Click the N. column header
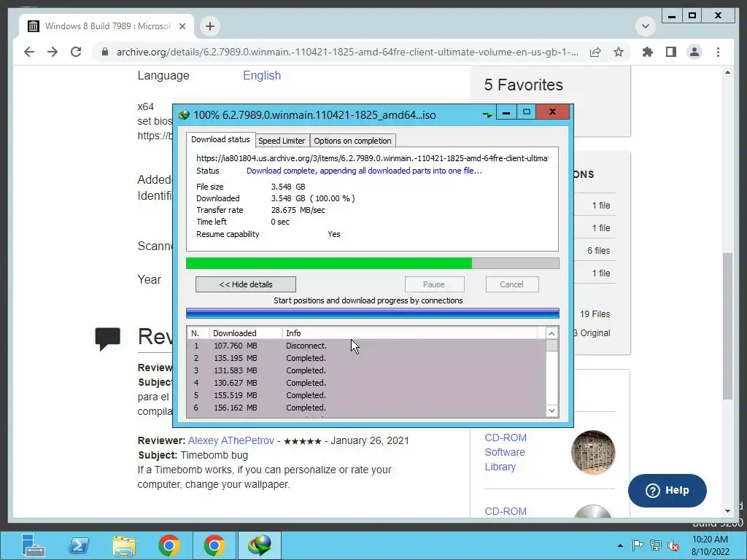Screen dimensions: 747x560 point(198,332)
